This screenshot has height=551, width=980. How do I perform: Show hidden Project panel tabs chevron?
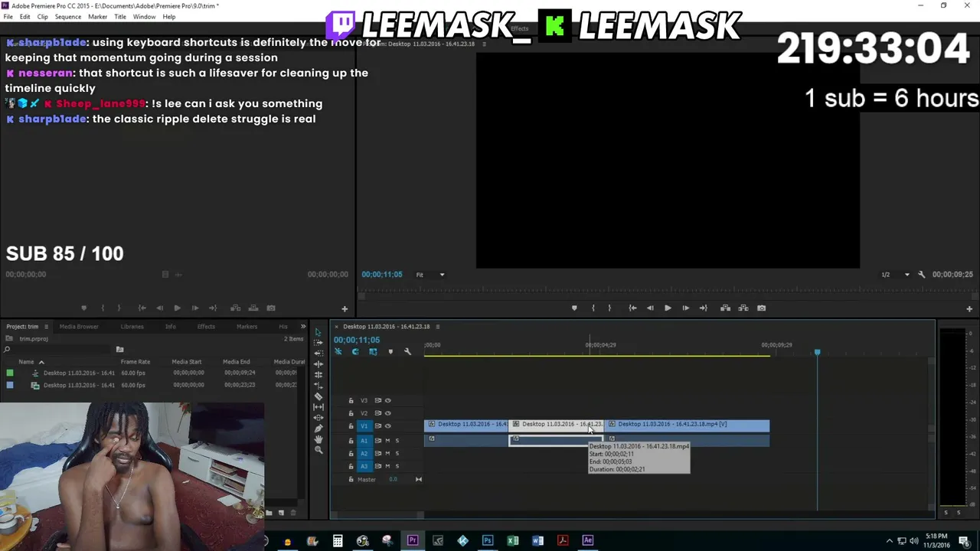click(x=302, y=327)
